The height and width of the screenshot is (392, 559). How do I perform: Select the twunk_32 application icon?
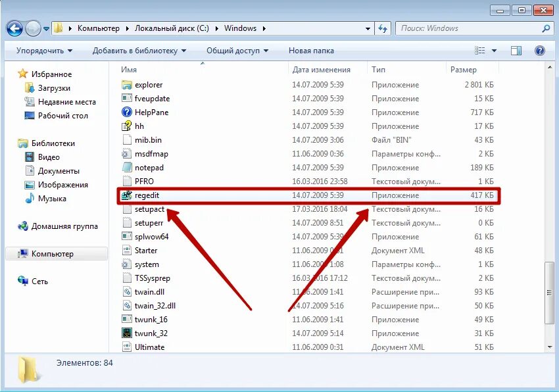click(126, 333)
